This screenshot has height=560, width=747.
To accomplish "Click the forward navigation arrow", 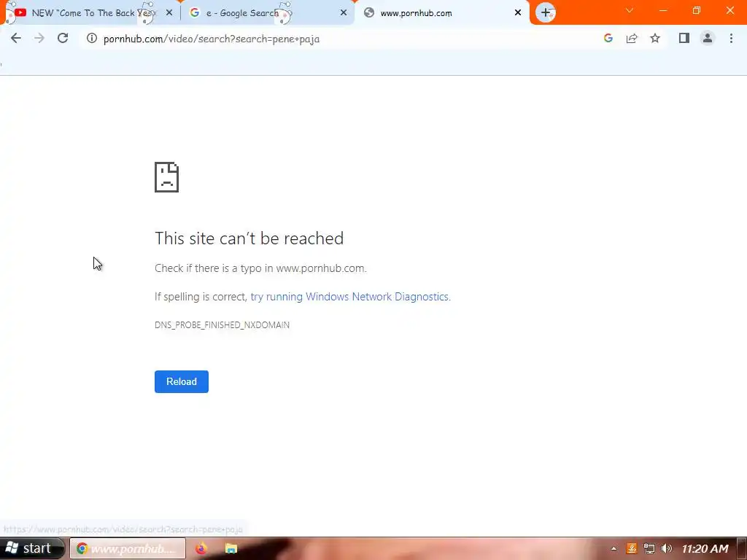I will (39, 39).
